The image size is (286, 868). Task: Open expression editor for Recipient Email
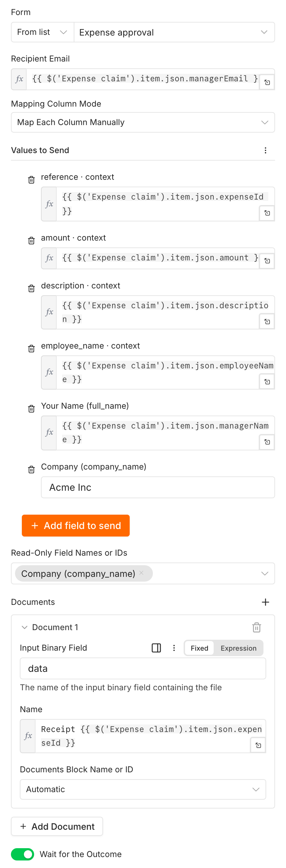(267, 82)
